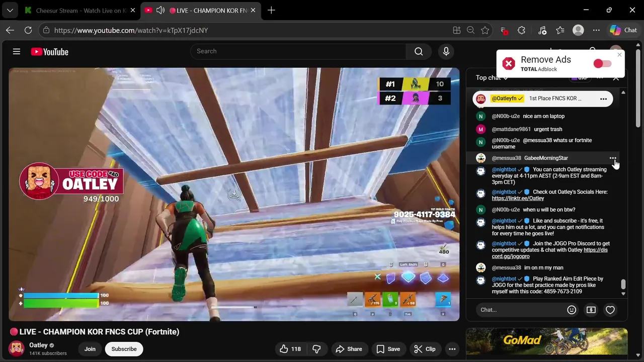The image size is (644, 362).
Task: Send a heart reaction in chat
Action: (x=610, y=310)
